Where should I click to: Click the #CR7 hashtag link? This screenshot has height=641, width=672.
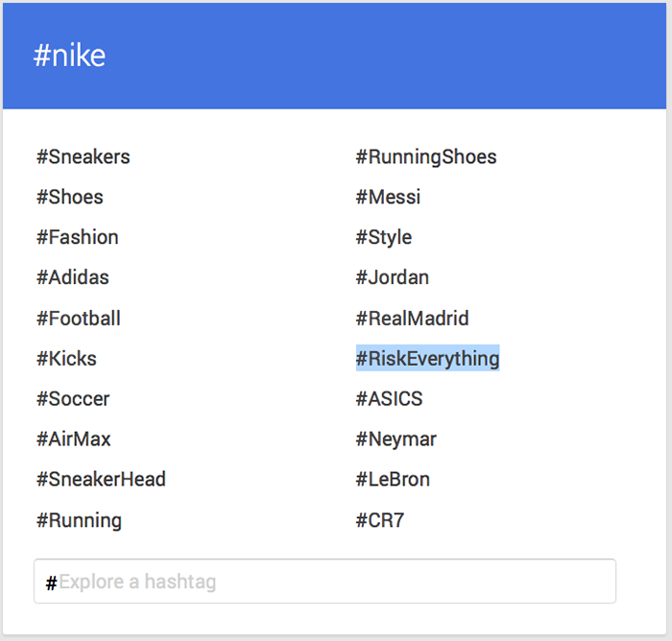point(380,521)
